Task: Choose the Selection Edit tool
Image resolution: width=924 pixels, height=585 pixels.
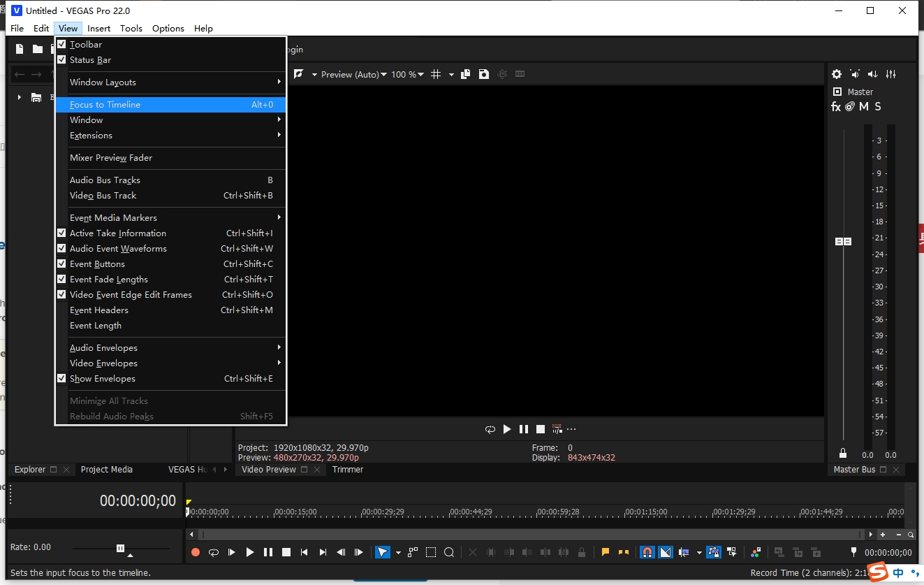Action: pyautogui.click(x=431, y=552)
